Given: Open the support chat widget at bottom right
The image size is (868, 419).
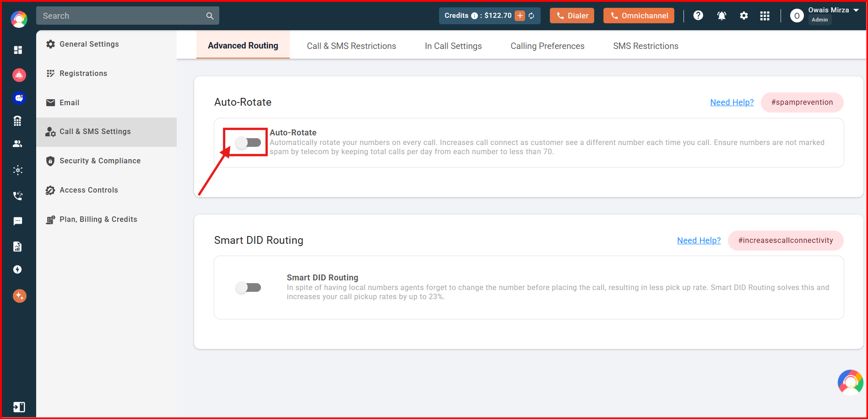Looking at the screenshot, I should pos(851,382).
